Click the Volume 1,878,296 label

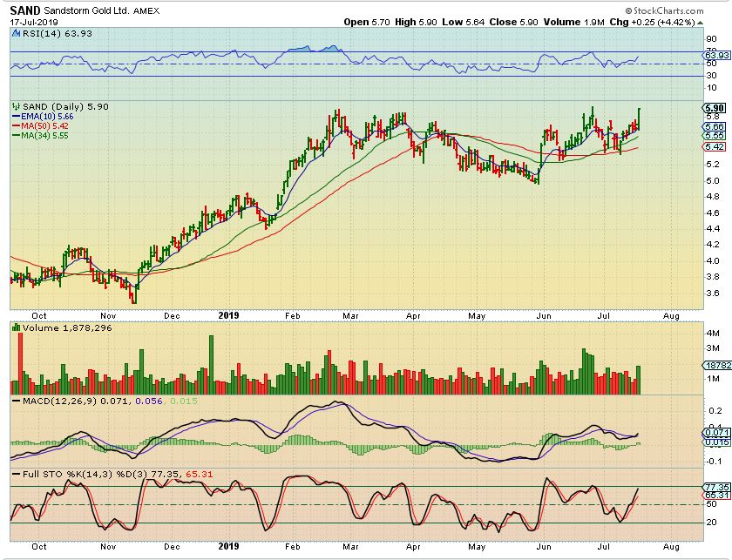click(67, 328)
